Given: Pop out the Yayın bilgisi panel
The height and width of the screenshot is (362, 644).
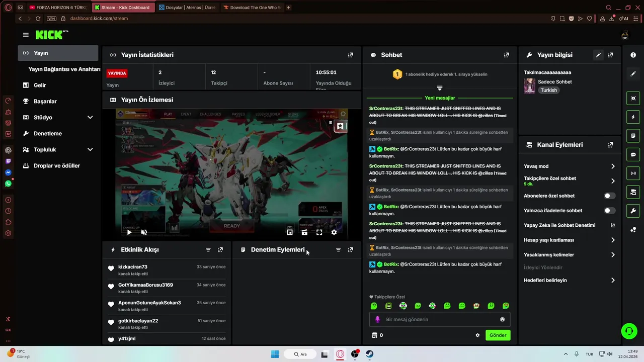Looking at the screenshot, I should click(610, 55).
